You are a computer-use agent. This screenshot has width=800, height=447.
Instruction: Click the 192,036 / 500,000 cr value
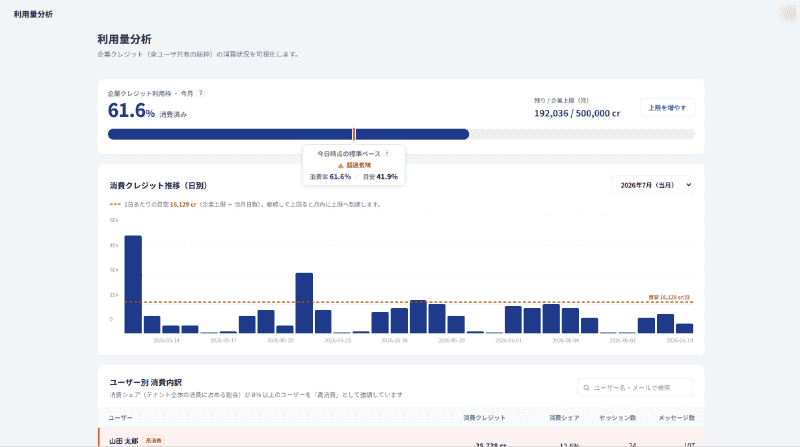[577, 113]
